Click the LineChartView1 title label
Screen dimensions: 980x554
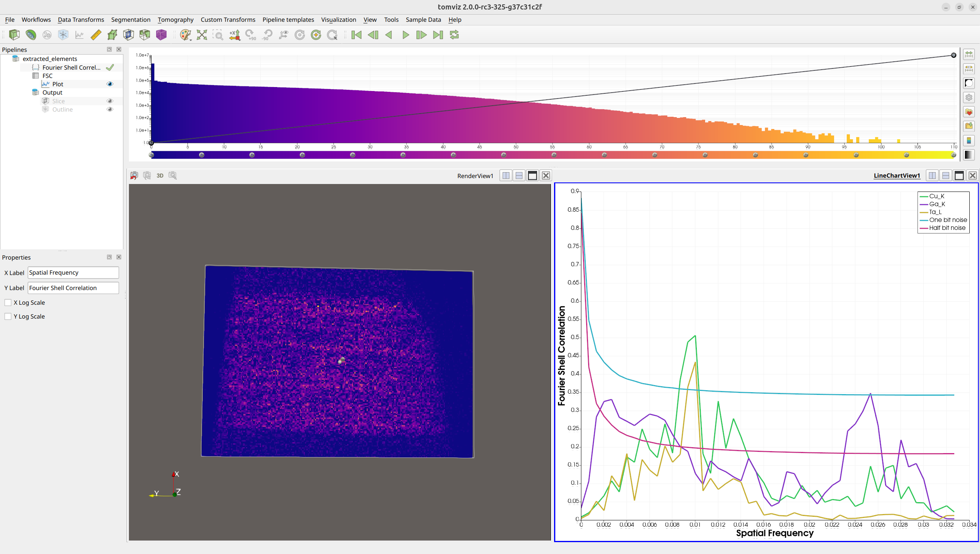tap(897, 176)
